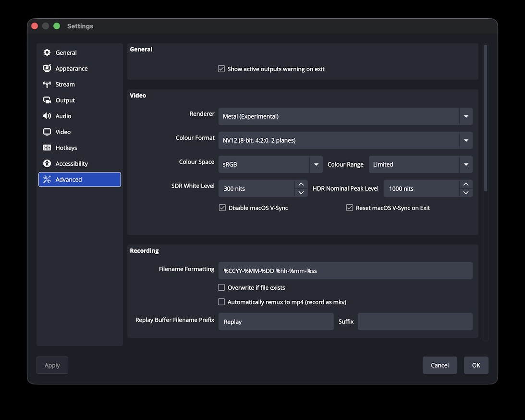525x420 pixels.
Task: Select the Advanced section in the sidebar
Action: coord(79,179)
